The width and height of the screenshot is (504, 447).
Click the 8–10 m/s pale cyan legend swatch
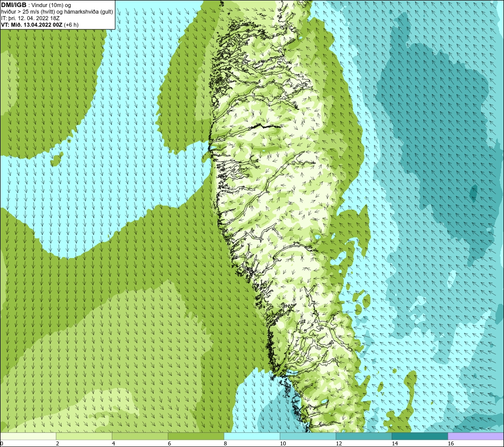(x=252, y=436)
